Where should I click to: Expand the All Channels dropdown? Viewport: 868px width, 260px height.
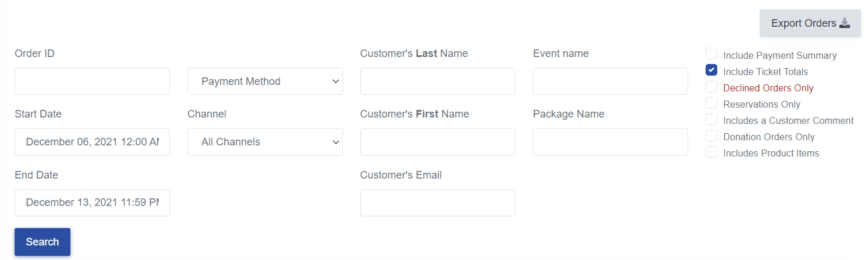click(x=265, y=142)
